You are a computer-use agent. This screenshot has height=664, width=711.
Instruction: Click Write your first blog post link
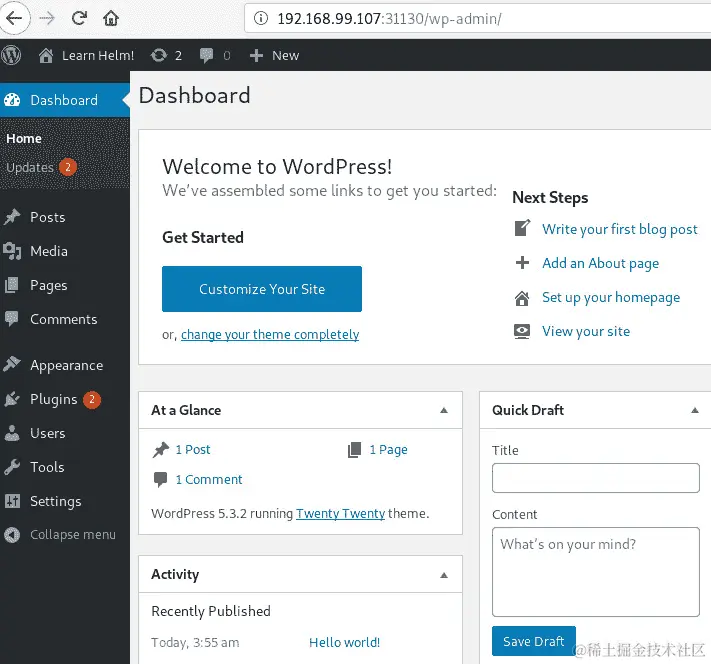[x=620, y=229]
